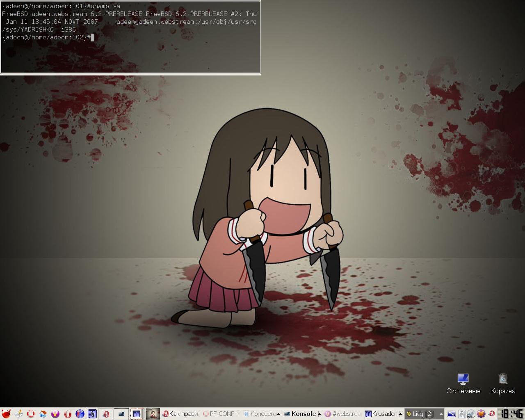Open the Klipper clipboard tray icon

(x=461, y=414)
